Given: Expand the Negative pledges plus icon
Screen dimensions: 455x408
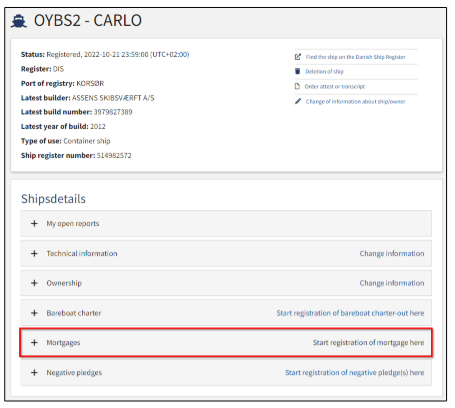Looking at the screenshot, I should [x=34, y=373].
